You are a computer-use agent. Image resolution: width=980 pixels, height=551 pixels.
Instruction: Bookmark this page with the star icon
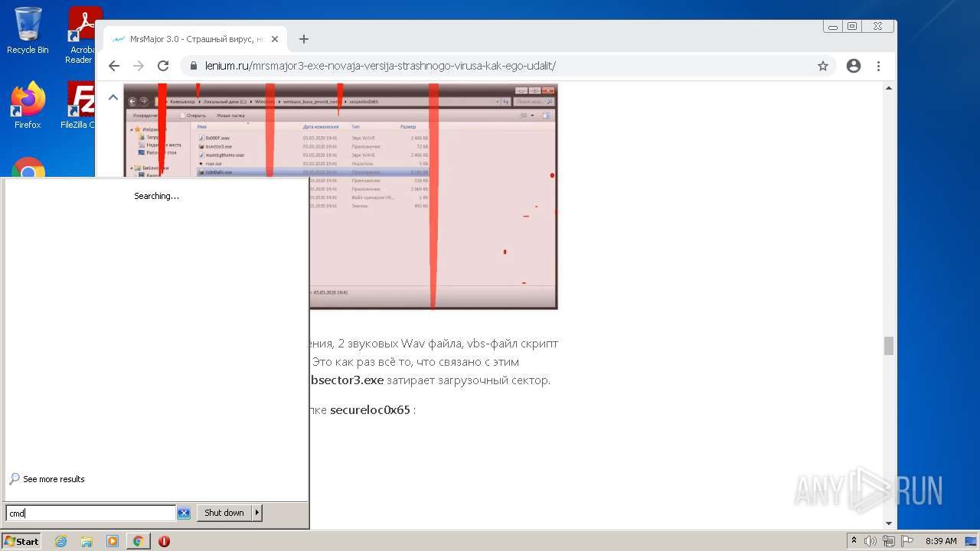click(x=823, y=66)
